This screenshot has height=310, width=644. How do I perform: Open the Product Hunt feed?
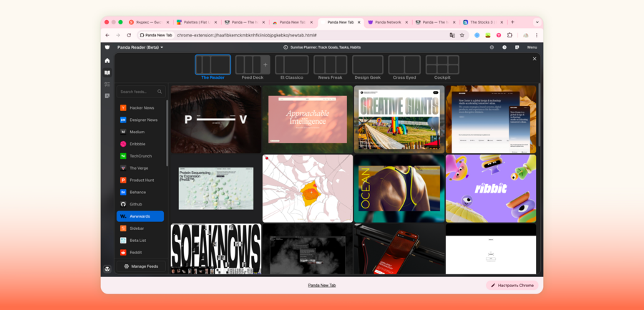tap(140, 180)
